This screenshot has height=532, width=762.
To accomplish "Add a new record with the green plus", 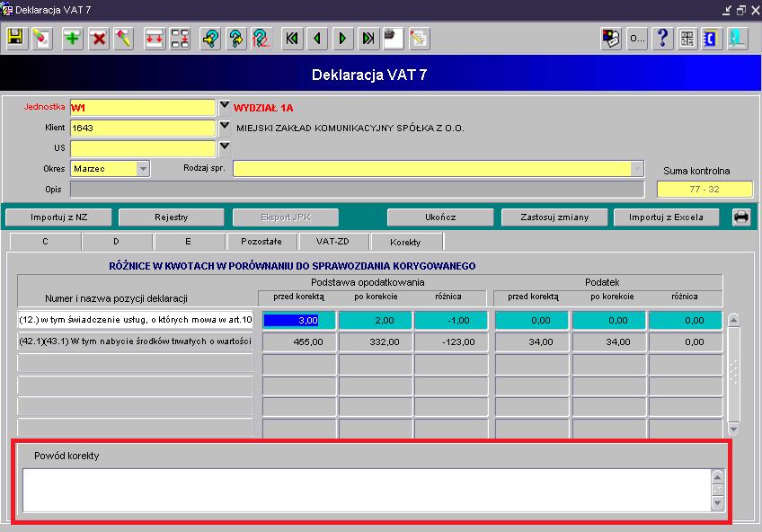I will [x=73, y=39].
